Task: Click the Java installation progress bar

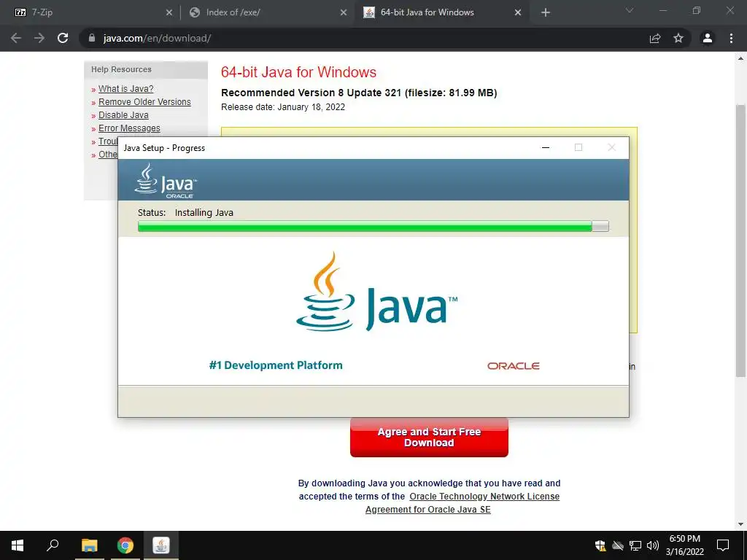Action: click(x=373, y=227)
